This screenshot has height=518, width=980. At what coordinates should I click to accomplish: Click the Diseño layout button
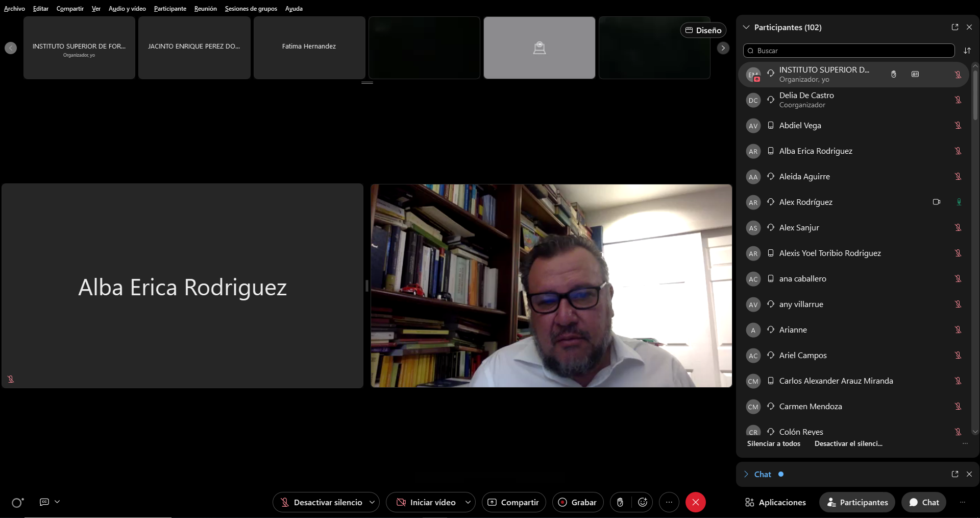[703, 30]
